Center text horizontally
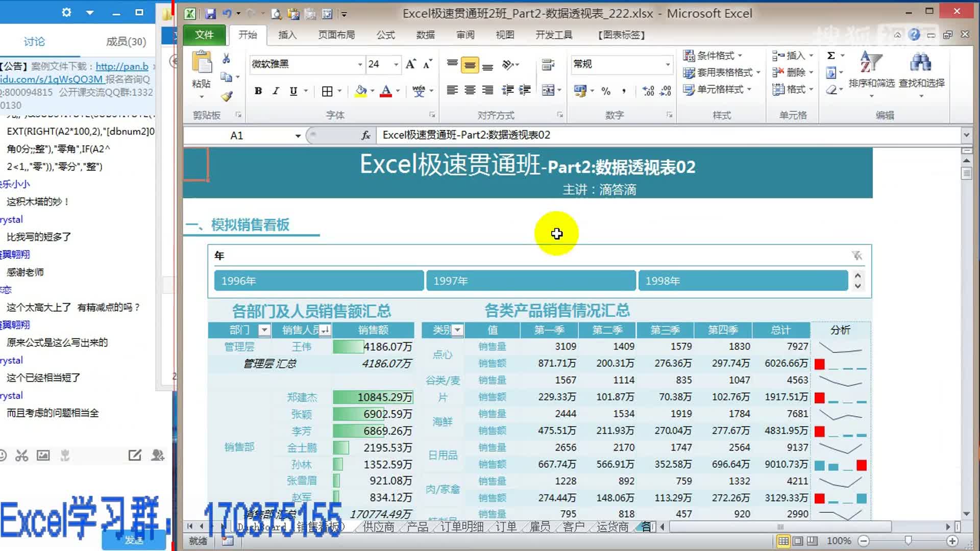Screen dimensions: 980x551 pyautogui.click(x=470, y=90)
